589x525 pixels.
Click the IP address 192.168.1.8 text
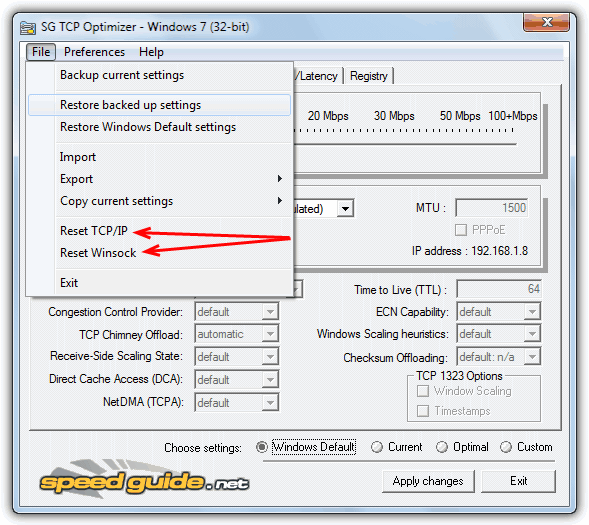tap(470, 250)
